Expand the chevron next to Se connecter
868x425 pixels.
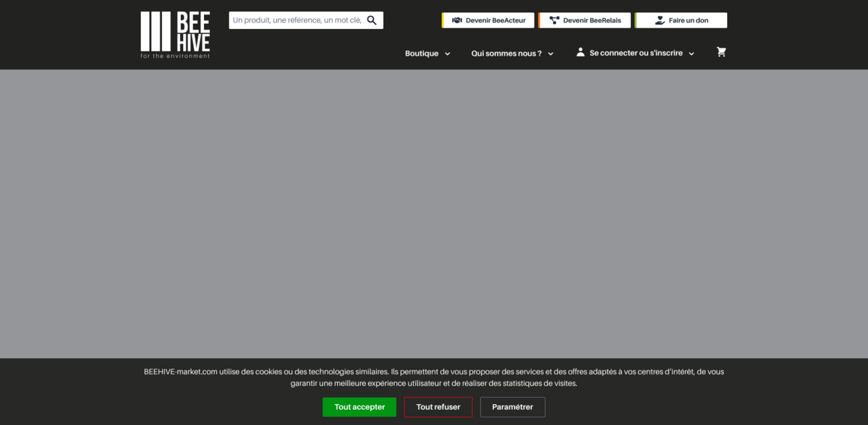(691, 54)
